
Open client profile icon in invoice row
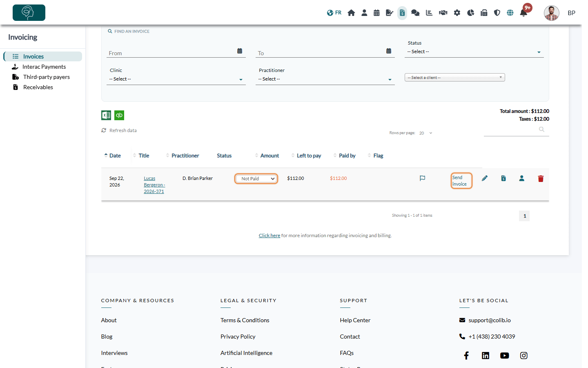522,178
